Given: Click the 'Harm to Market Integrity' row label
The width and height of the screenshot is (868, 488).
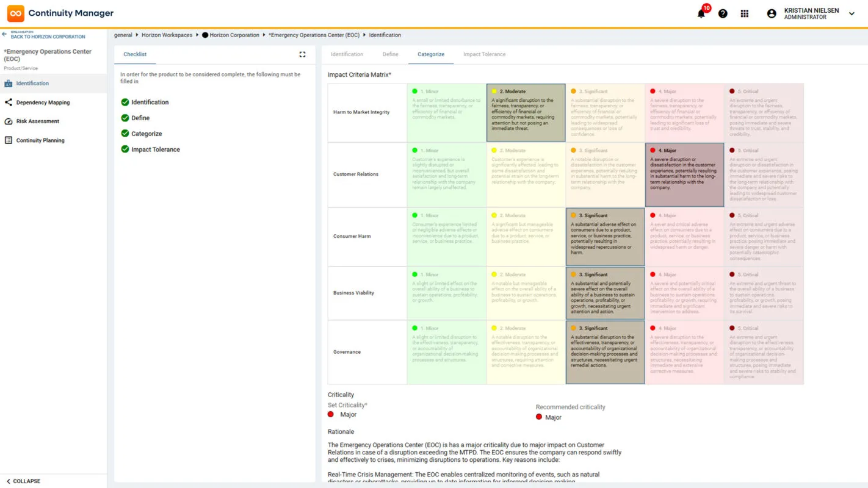Looking at the screenshot, I should (361, 112).
